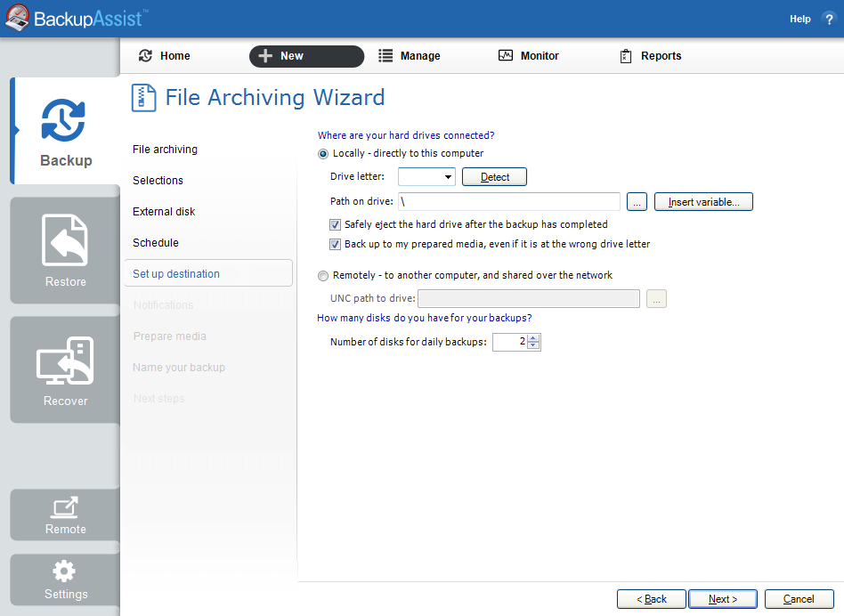Image resolution: width=844 pixels, height=616 pixels.
Task: Click the UNC path to drive field
Action: point(529,298)
